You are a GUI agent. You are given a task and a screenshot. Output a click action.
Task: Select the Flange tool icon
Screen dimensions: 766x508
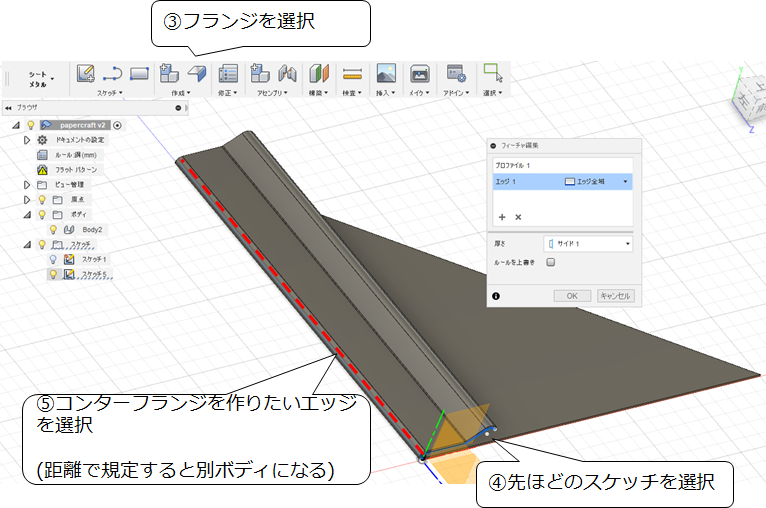197,74
